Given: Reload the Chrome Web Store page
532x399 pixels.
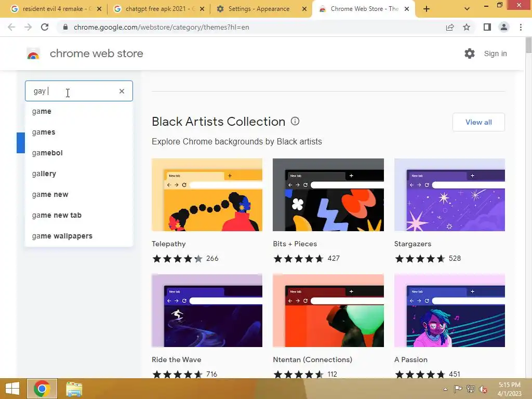Looking at the screenshot, I should point(45,27).
